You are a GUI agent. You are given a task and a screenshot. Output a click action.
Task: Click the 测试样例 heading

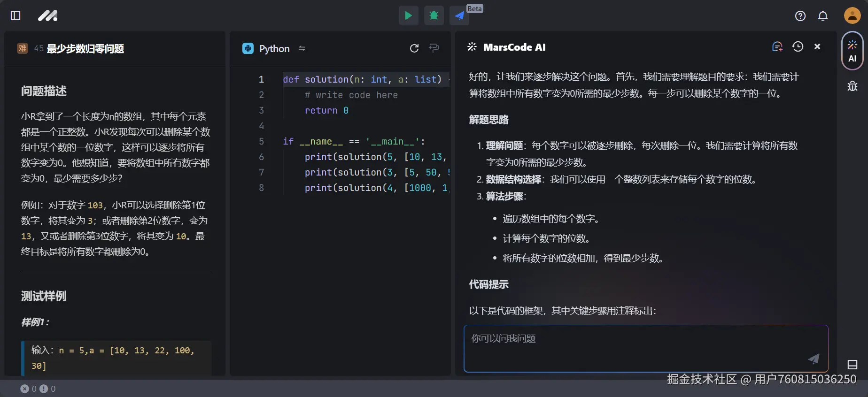click(x=44, y=296)
